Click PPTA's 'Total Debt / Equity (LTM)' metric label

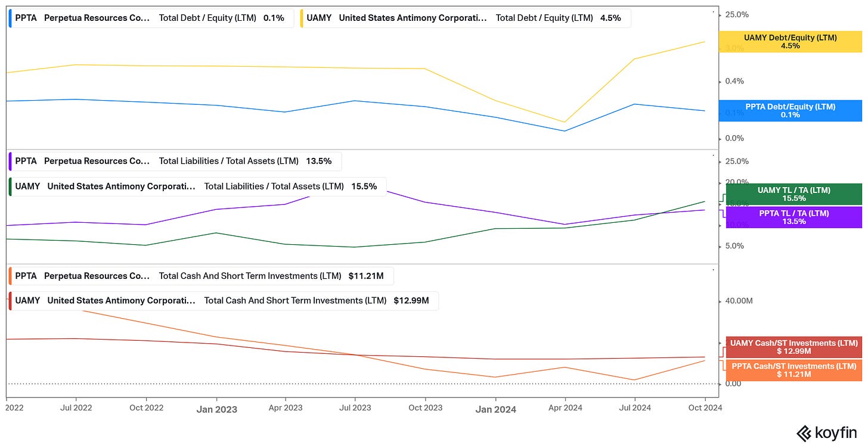(207, 18)
